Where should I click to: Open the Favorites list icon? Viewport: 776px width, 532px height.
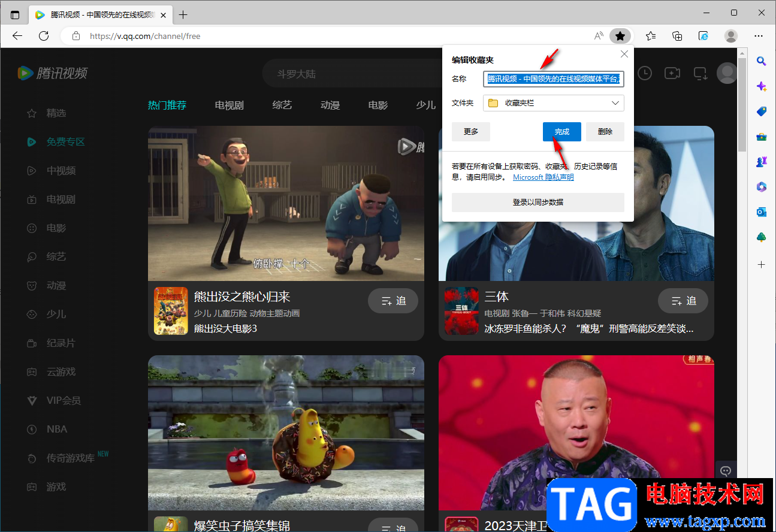click(651, 36)
